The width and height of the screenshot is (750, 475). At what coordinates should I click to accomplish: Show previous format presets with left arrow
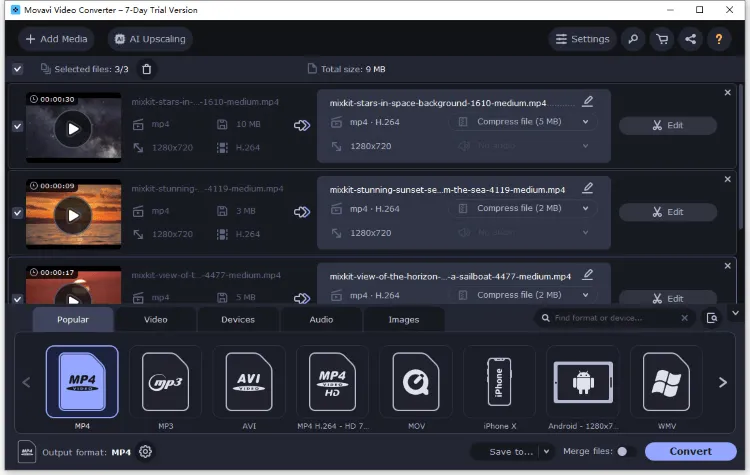[26, 382]
